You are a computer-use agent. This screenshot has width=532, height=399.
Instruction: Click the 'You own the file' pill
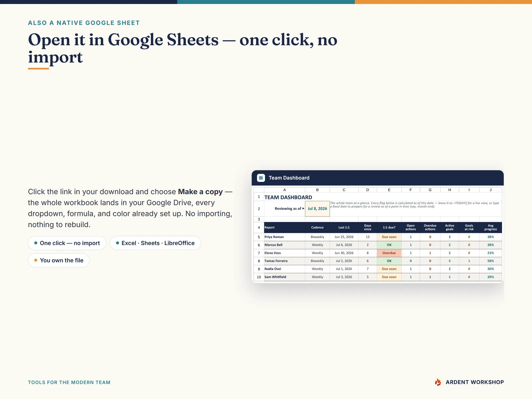coord(59,260)
